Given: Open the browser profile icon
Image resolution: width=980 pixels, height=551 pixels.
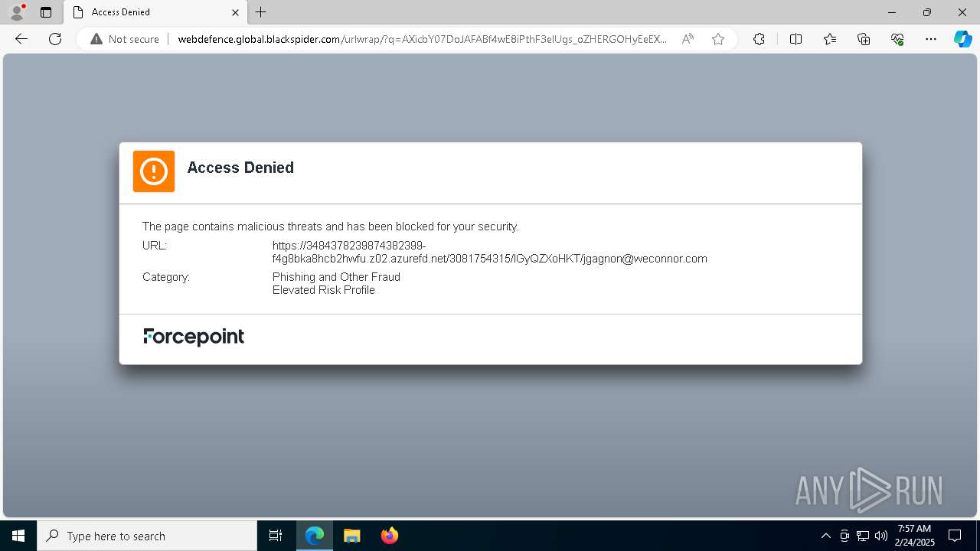Looking at the screenshot, I should click(x=17, y=12).
